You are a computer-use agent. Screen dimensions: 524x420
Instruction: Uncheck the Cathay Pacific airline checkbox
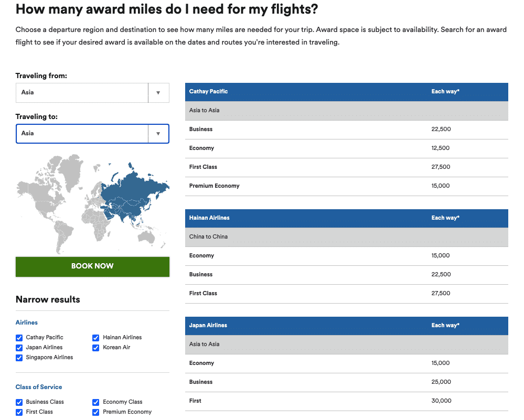click(19, 338)
